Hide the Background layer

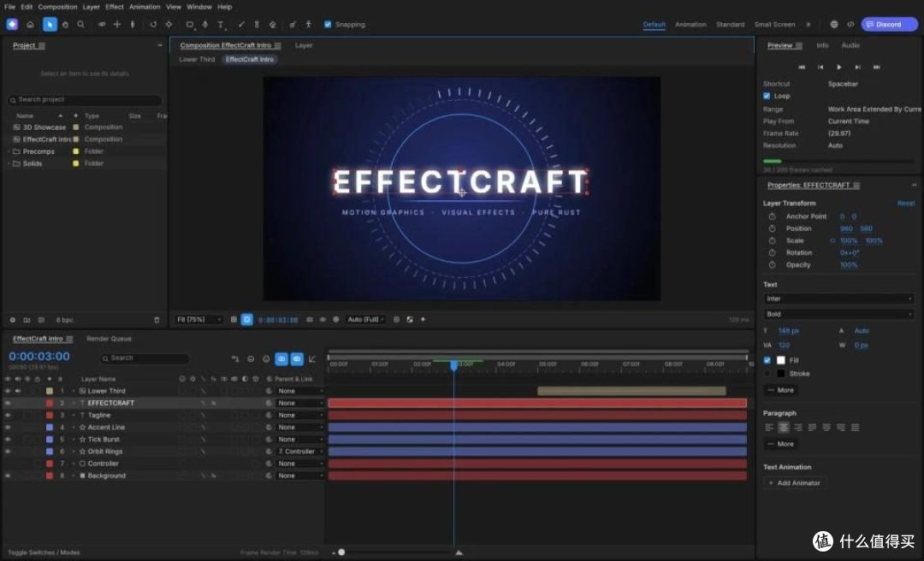coord(8,476)
